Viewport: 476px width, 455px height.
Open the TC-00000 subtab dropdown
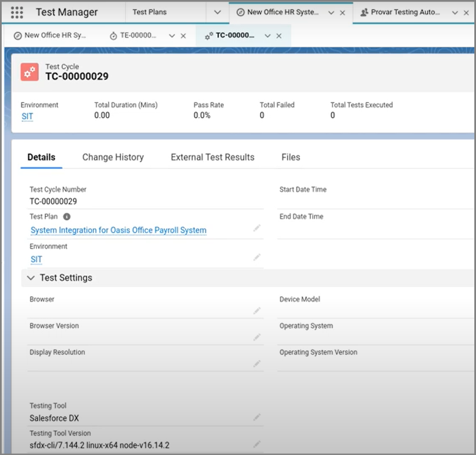(267, 36)
